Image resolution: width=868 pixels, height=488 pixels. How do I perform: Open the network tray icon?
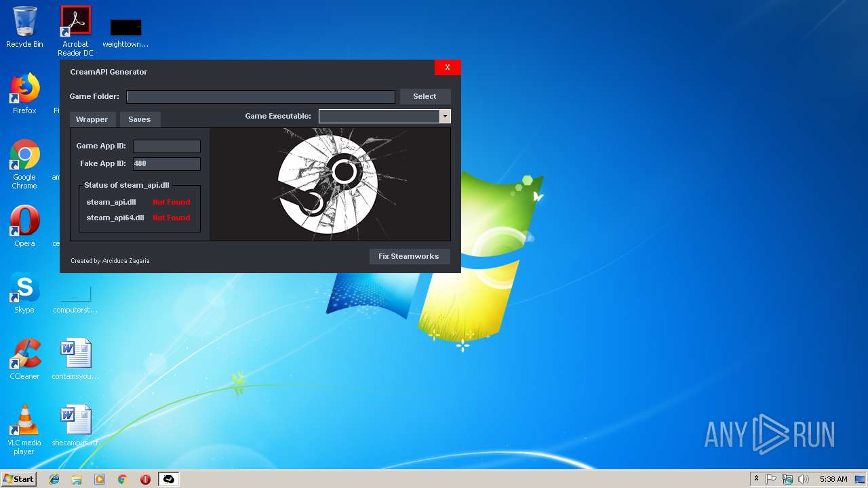[787, 479]
